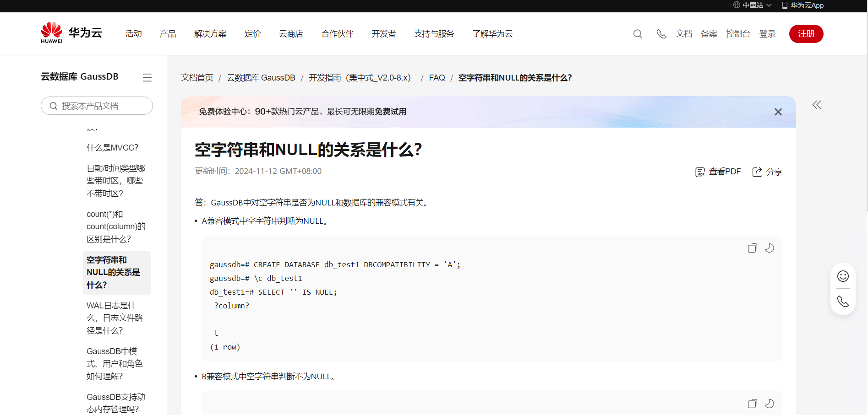Copy the first code block
This screenshot has height=415, width=868.
[x=752, y=248]
